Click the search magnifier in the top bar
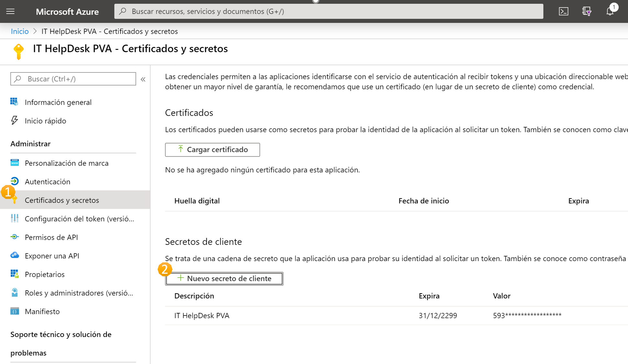The width and height of the screenshot is (628, 364). click(122, 11)
